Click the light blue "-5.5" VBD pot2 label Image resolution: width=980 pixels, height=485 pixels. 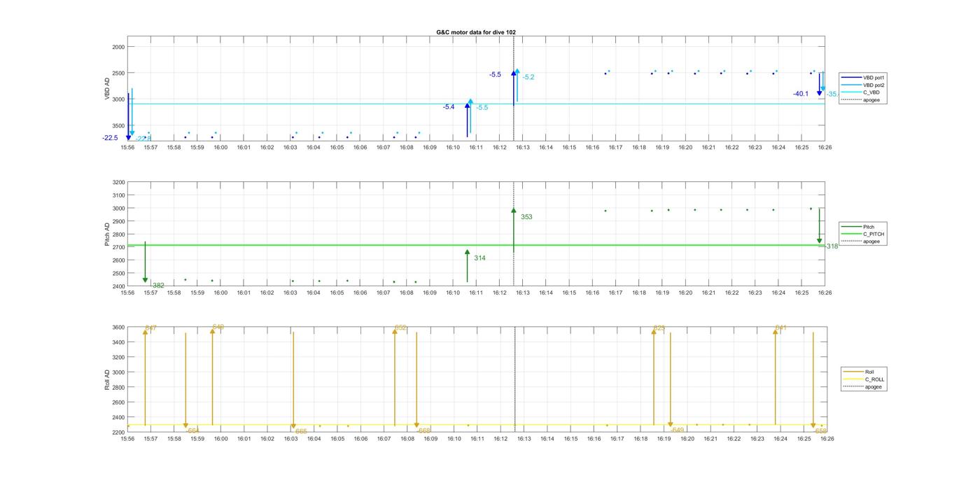click(x=482, y=108)
